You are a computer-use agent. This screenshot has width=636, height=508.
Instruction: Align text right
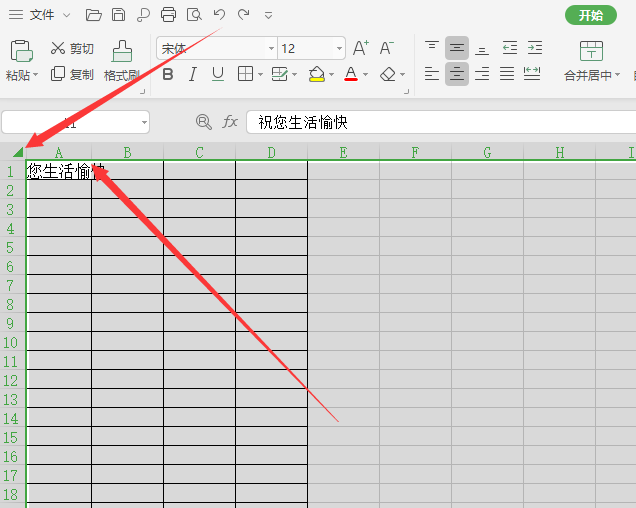coord(482,74)
